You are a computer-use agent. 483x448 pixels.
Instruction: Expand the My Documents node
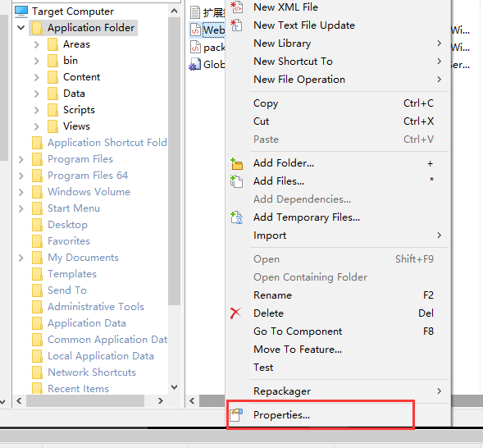point(21,258)
